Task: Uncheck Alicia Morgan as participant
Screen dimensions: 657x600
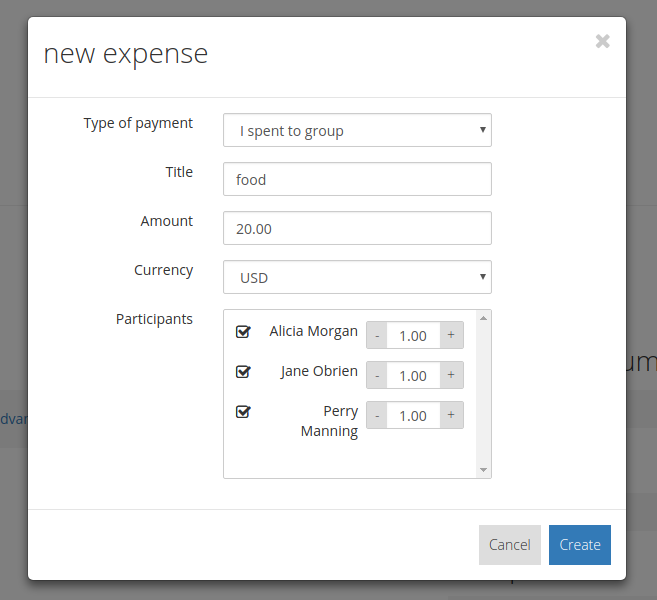Action: pos(243,332)
